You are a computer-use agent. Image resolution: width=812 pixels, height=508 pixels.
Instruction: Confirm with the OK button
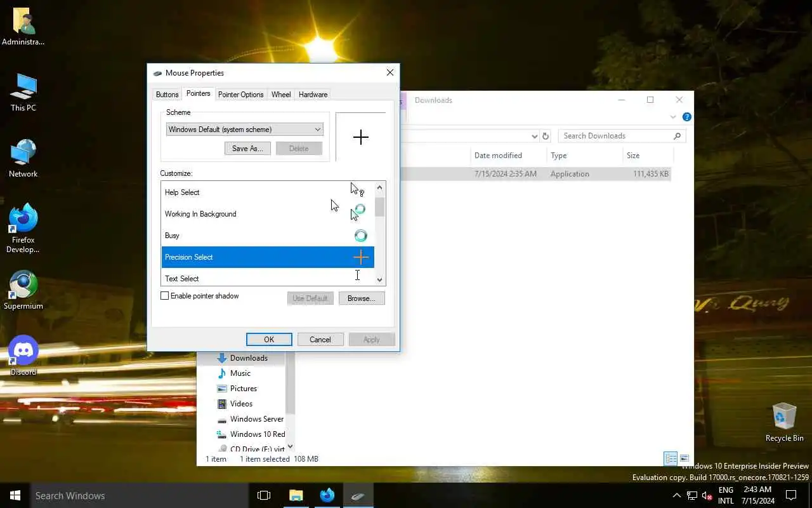(269, 340)
